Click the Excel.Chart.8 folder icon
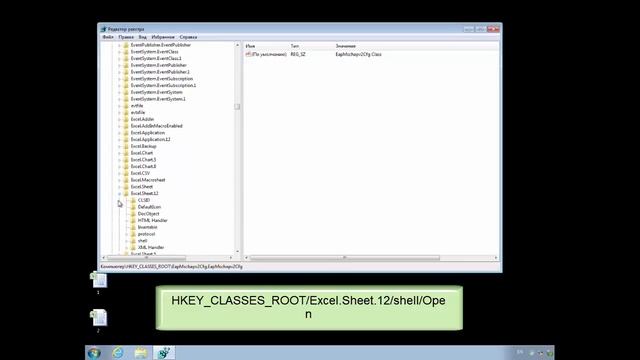 (x=126, y=167)
